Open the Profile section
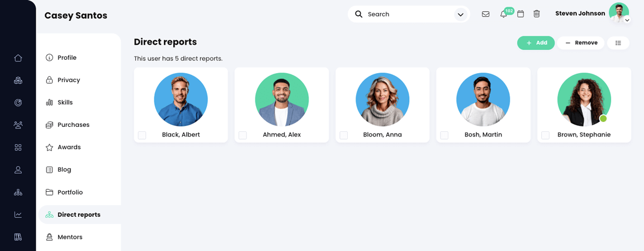The image size is (644, 251). (67, 58)
